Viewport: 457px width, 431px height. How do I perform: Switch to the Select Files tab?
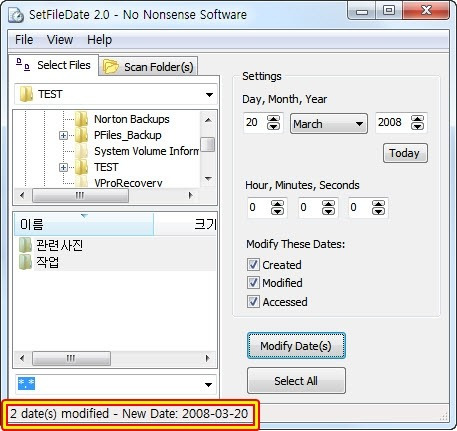click(x=54, y=65)
